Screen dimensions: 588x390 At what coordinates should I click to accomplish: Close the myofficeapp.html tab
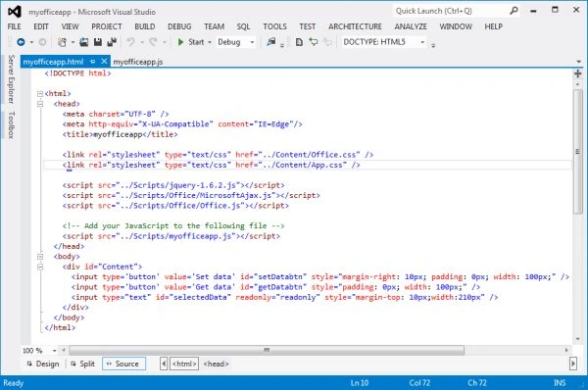point(104,61)
